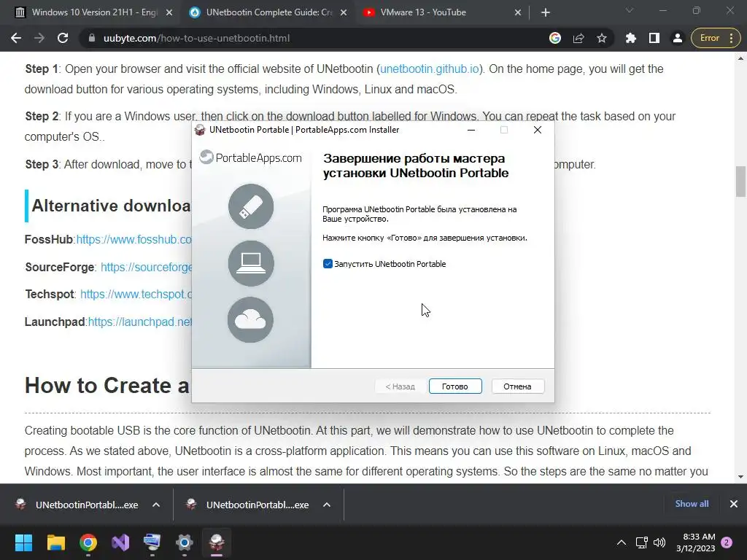Click the Отмена button
747x560 pixels.
pos(517,386)
